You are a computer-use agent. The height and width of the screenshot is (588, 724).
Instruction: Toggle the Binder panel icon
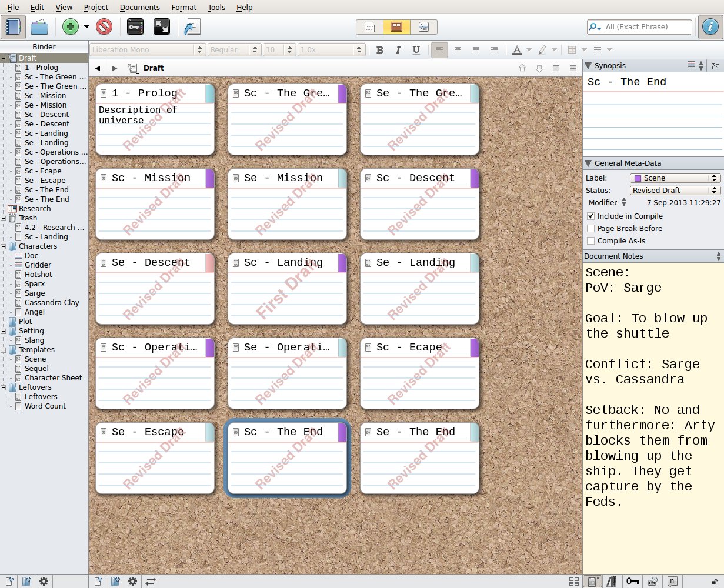point(13,27)
